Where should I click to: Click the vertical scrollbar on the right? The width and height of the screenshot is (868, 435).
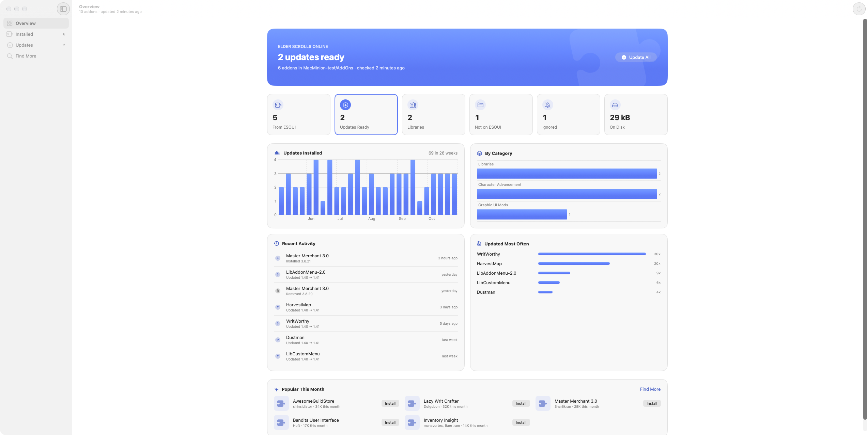click(865, 220)
